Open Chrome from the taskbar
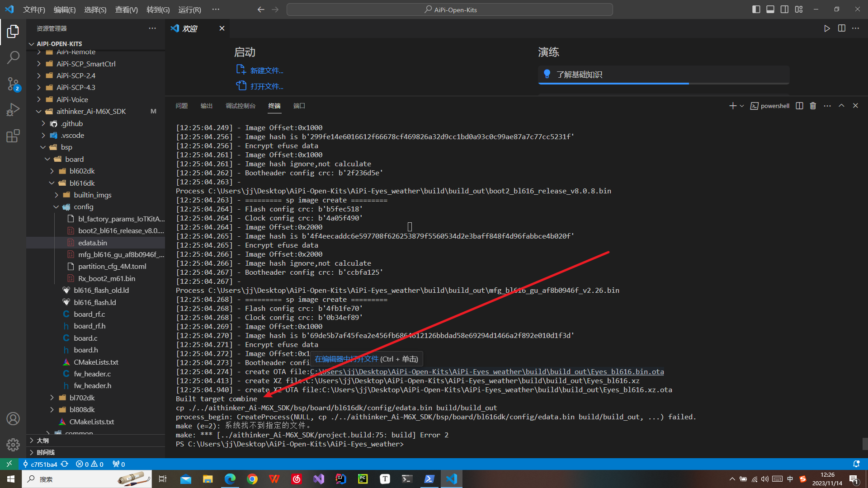868x488 pixels. tap(252, 479)
